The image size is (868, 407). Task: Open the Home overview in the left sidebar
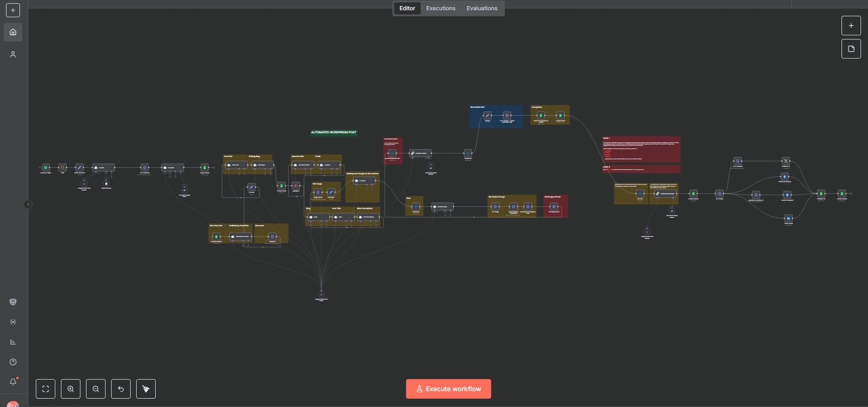[x=13, y=32]
